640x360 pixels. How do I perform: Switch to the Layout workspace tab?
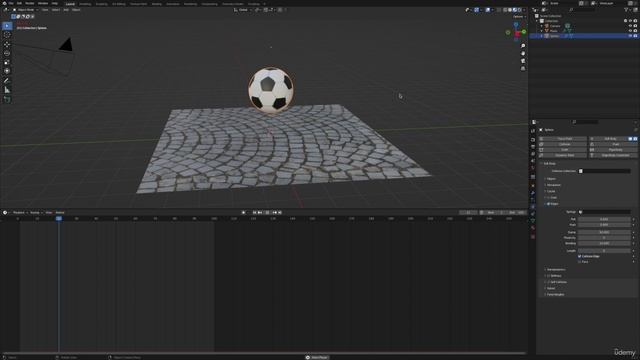coord(70,4)
